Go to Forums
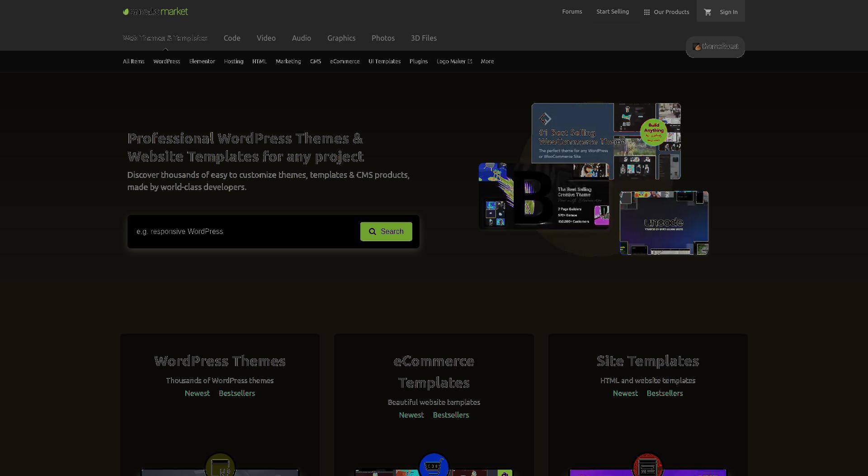Screen dimensions: 868x476 (572, 12)
